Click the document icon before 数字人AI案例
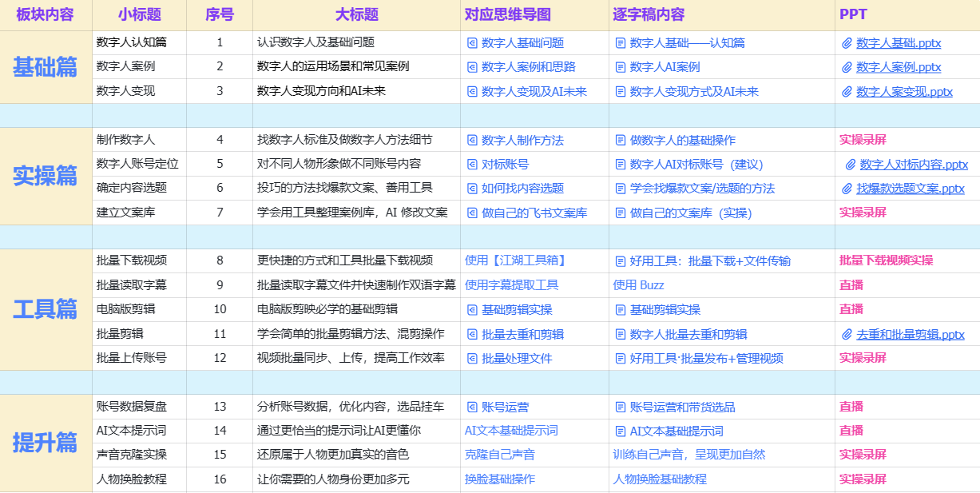This screenshot has width=980, height=493. point(620,68)
